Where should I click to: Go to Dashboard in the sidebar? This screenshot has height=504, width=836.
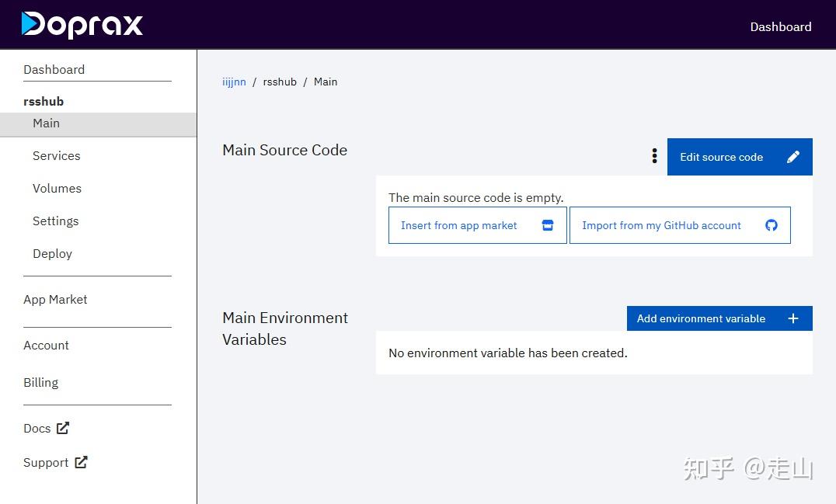click(54, 69)
